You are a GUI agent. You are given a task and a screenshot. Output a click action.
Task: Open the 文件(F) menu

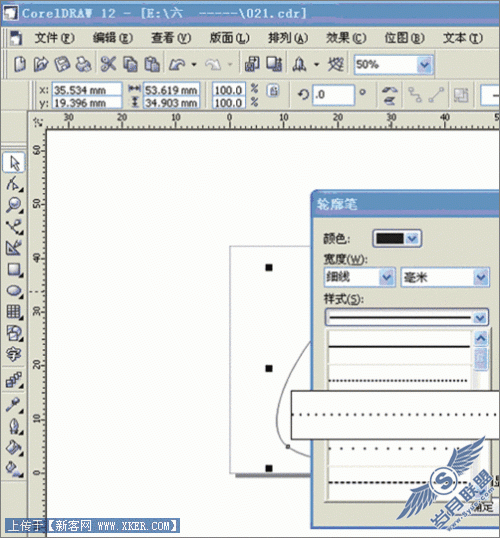pyautogui.click(x=54, y=38)
